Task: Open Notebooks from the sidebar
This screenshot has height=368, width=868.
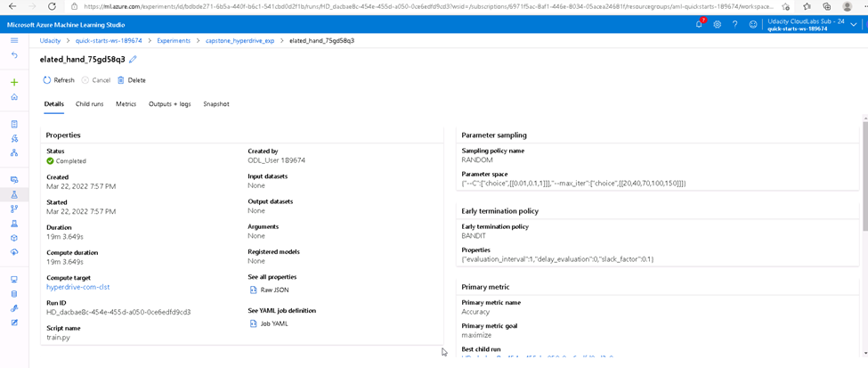Action: 14,124
